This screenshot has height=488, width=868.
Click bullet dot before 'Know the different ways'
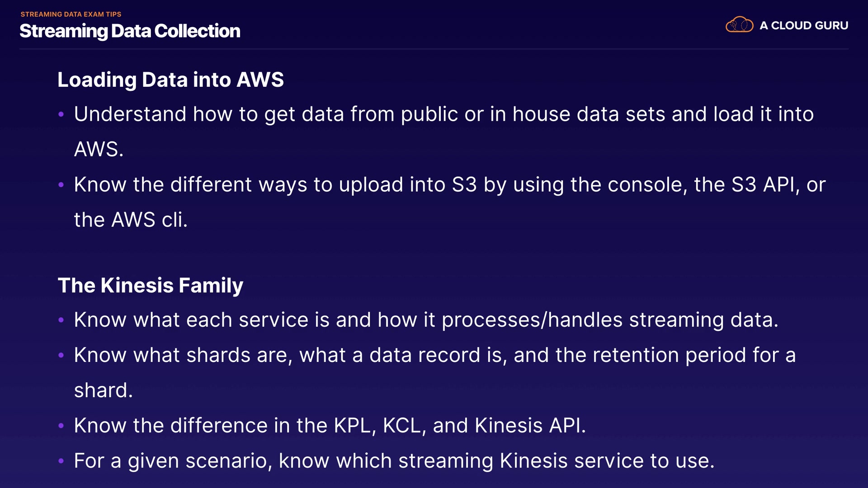pos(61,185)
